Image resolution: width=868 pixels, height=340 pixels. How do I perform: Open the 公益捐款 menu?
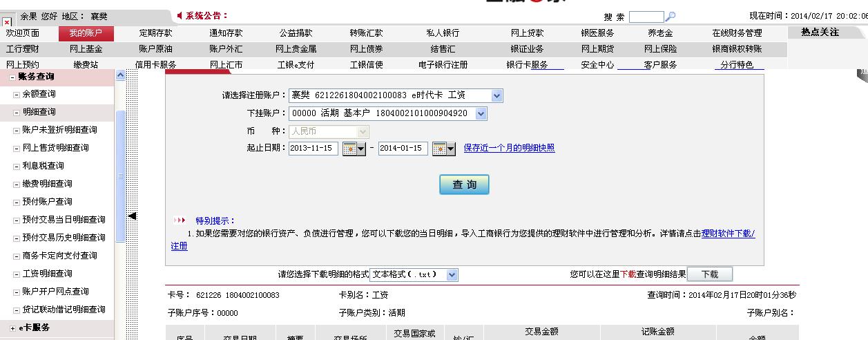tap(296, 33)
